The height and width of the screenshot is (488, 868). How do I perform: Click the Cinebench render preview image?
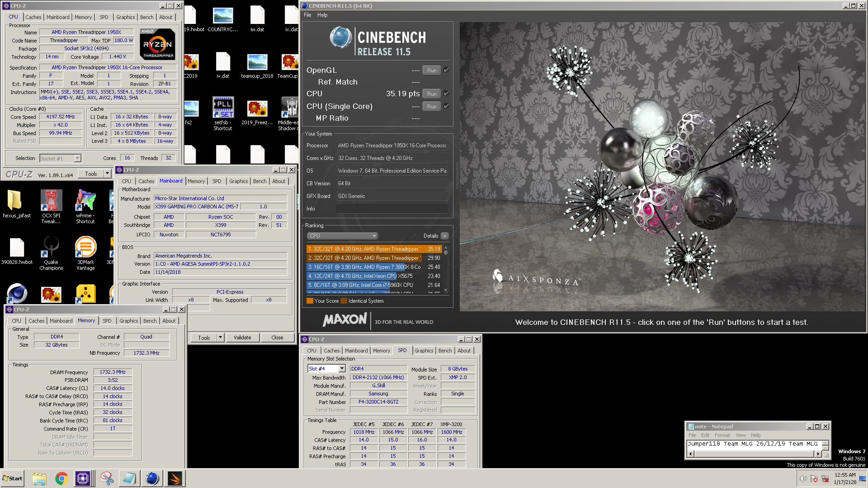(662, 166)
